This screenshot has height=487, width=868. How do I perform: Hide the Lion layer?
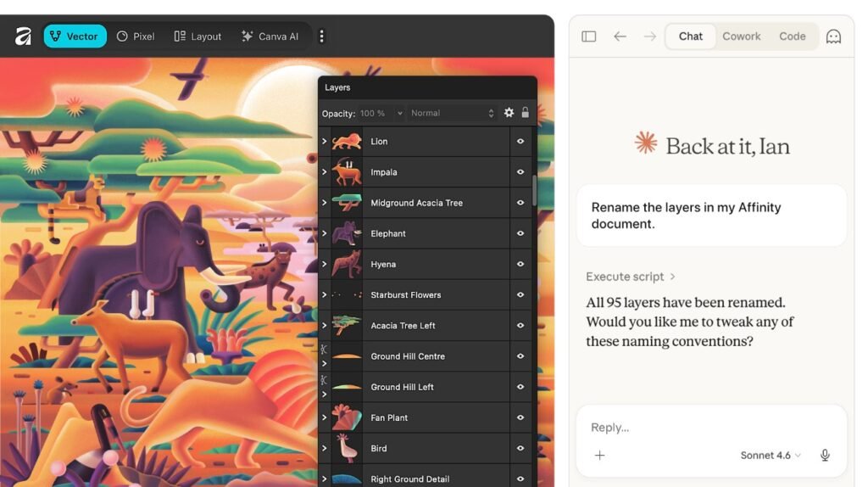pyautogui.click(x=520, y=142)
